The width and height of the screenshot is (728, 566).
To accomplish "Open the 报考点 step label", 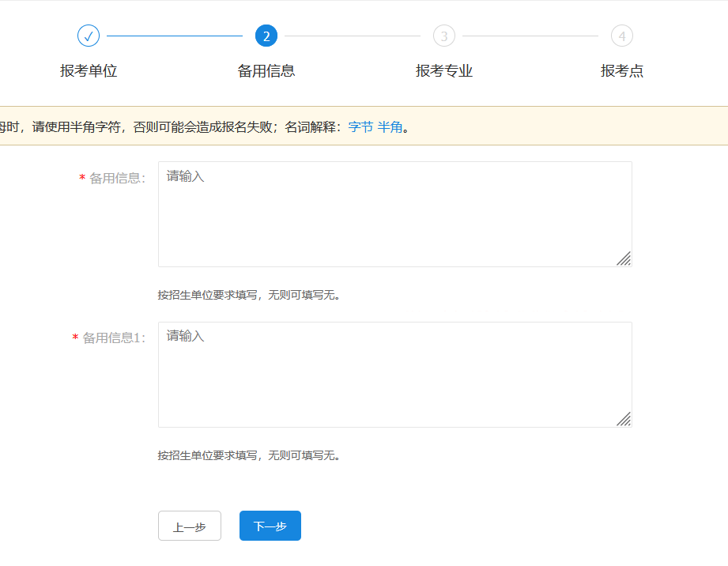I will click(x=622, y=71).
